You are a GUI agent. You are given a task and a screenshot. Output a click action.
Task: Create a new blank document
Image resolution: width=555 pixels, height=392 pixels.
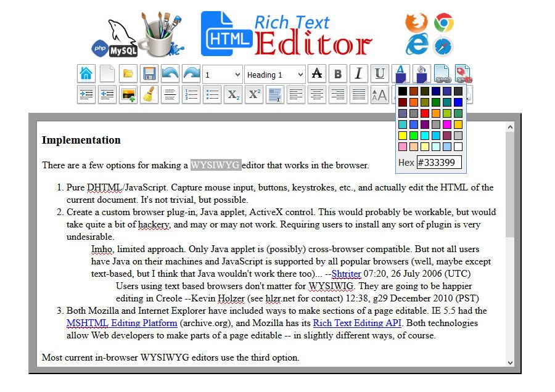107,73
